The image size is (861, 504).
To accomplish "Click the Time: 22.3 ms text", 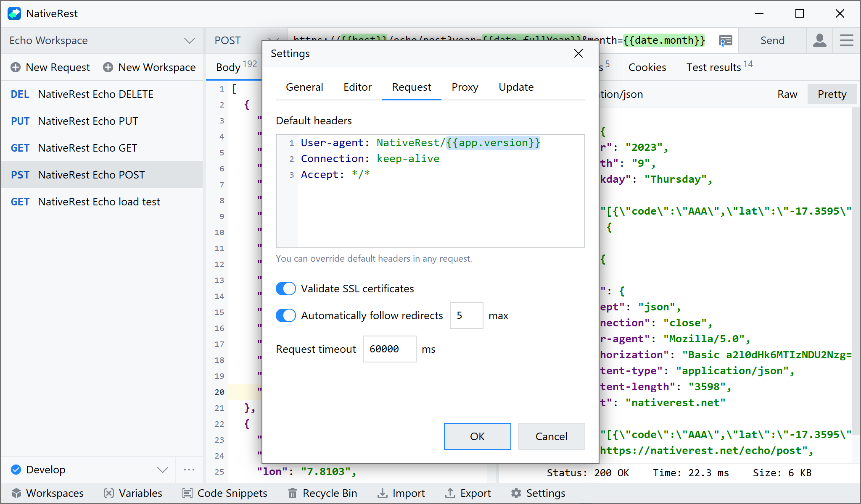I will click(x=691, y=473).
